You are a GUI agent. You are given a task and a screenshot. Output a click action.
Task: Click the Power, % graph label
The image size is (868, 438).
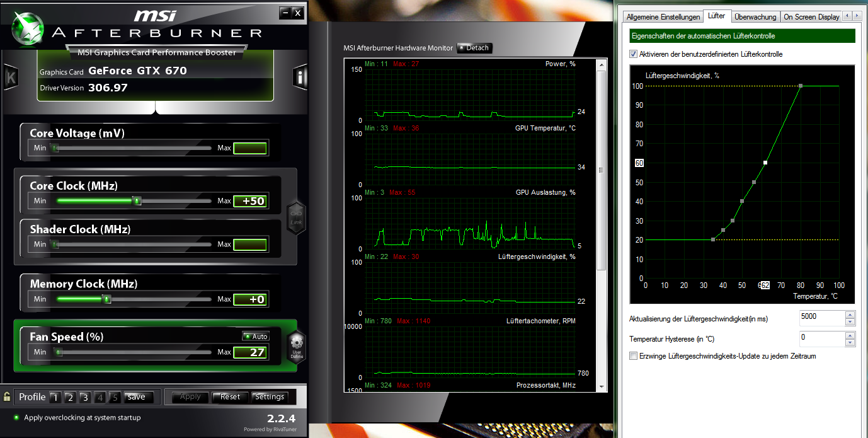pyautogui.click(x=561, y=64)
